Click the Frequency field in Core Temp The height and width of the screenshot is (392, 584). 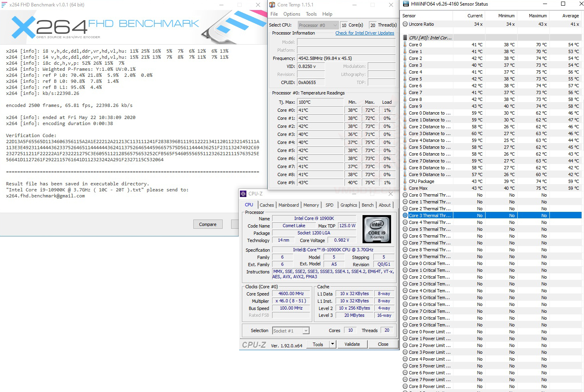click(x=346, y=58)
